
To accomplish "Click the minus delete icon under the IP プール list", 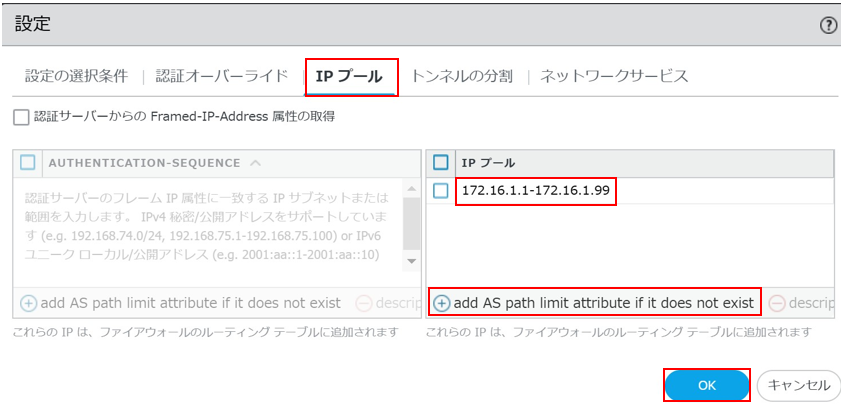I will pyautogui.click(x=777, y=303).
